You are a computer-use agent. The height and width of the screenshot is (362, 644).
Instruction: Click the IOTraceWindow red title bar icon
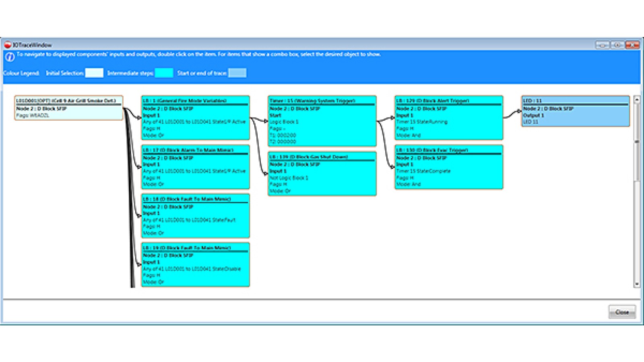click(x=7, y=45)
